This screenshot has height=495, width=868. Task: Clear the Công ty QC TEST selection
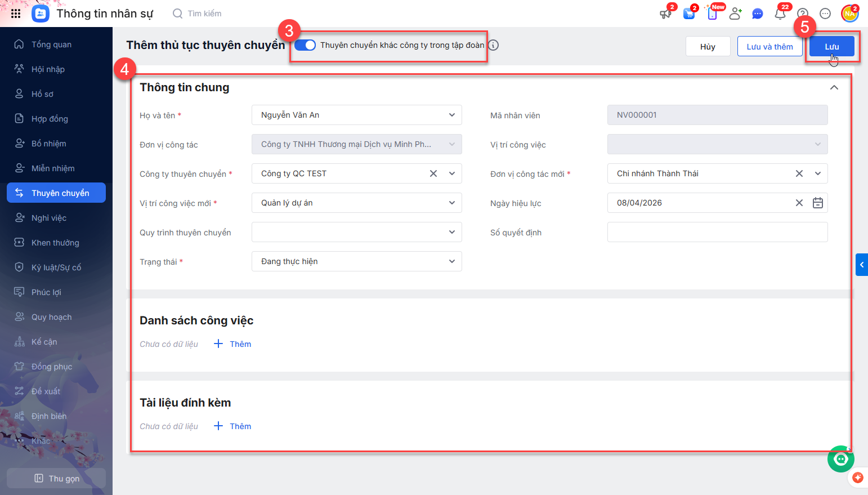coord(433,173)
